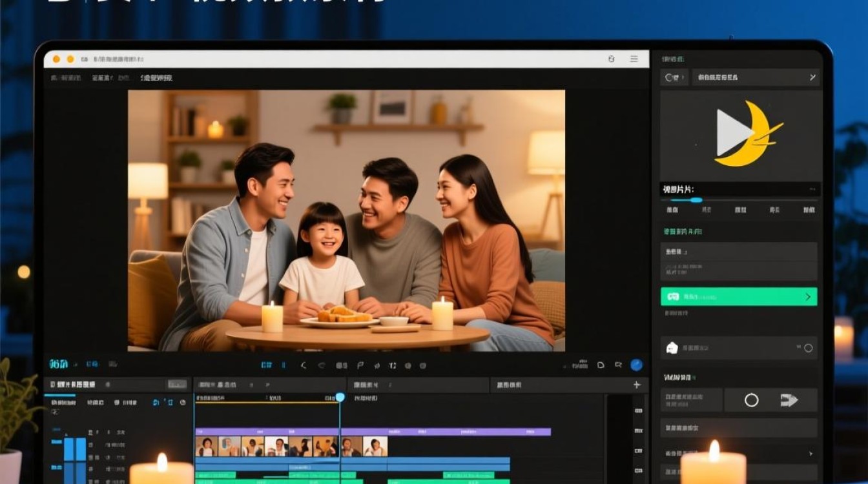Click the arrow-shaped icon button beside the circle

(x=789, y=400)
